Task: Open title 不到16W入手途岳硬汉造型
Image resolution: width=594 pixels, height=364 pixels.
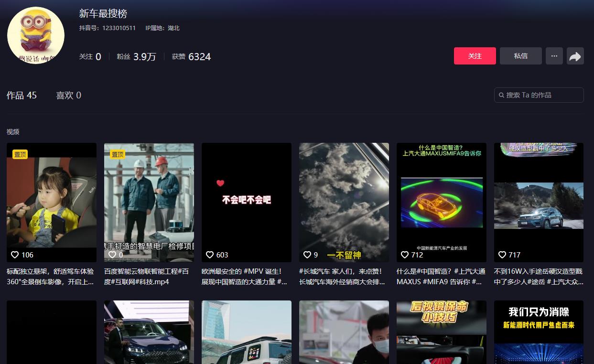Action: pos(539,277)
